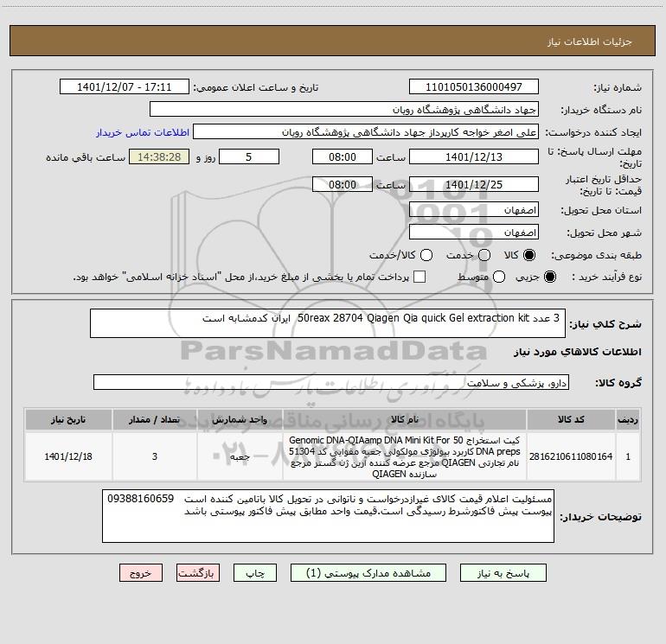Click the row number 1 cell
This screenshot has height=644, width=666.
pos(628,456)
